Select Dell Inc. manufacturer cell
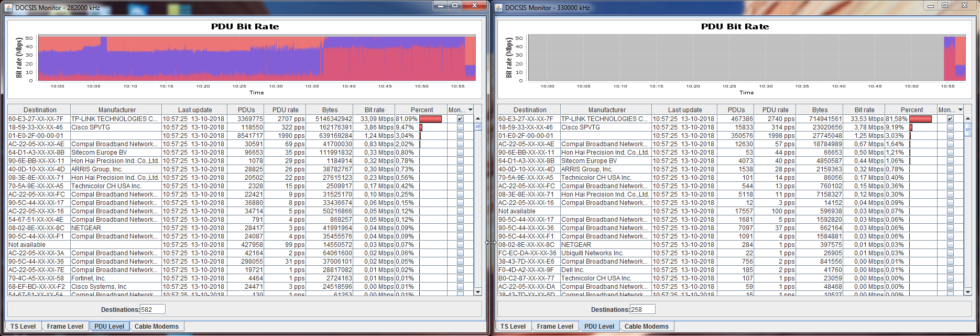The height and width of the screenshot is (336, 980). [606, 270]
